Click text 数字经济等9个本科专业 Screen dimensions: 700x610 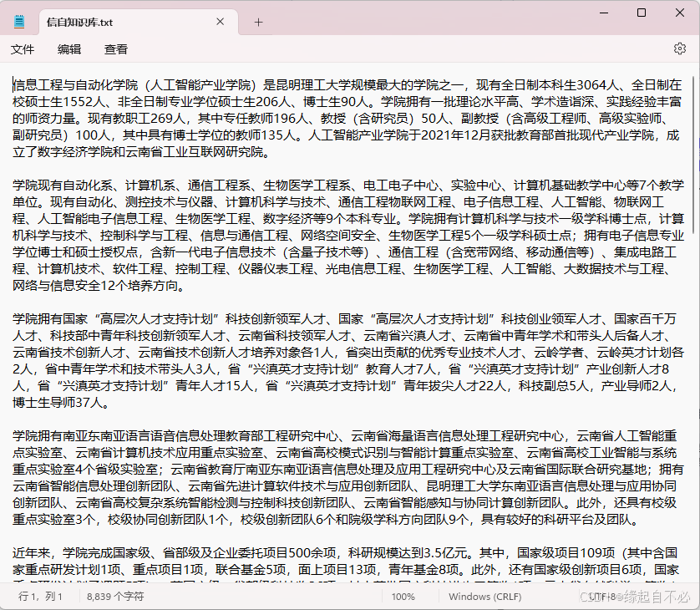(330, 218)
